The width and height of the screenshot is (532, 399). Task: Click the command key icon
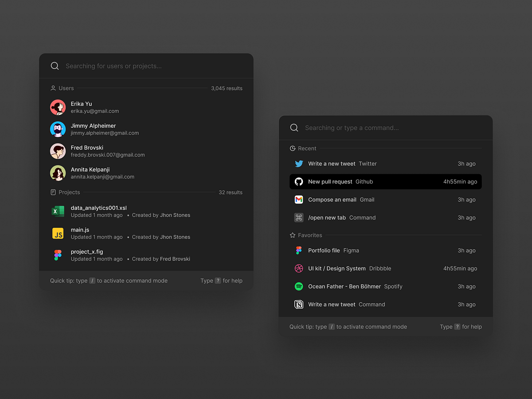tap(299, 218)
